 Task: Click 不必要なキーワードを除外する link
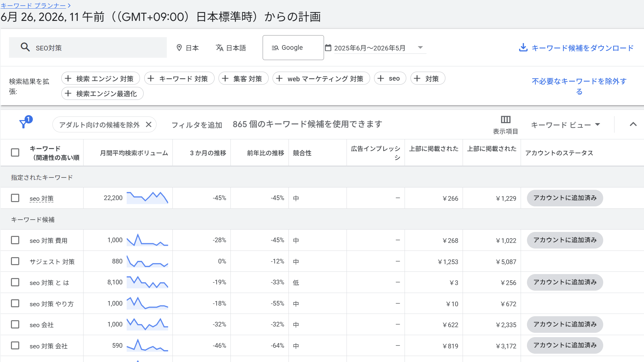click(x=579, y=86)
